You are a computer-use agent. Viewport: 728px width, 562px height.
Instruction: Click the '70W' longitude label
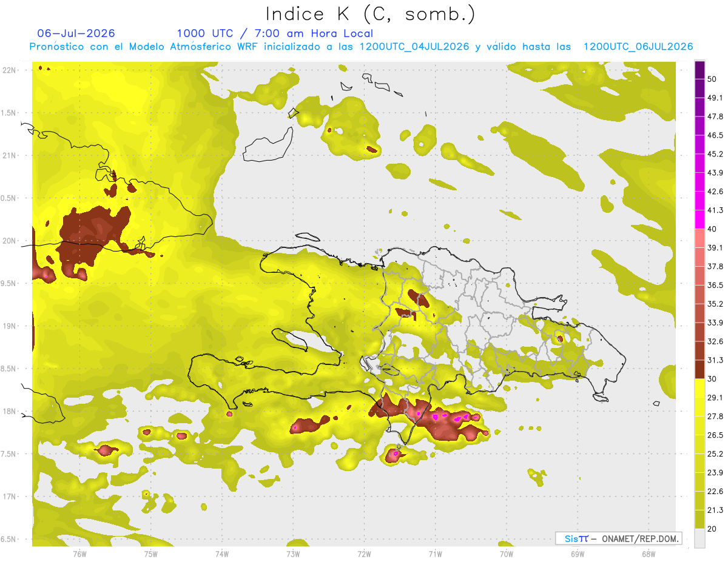[x=506, y=554]
